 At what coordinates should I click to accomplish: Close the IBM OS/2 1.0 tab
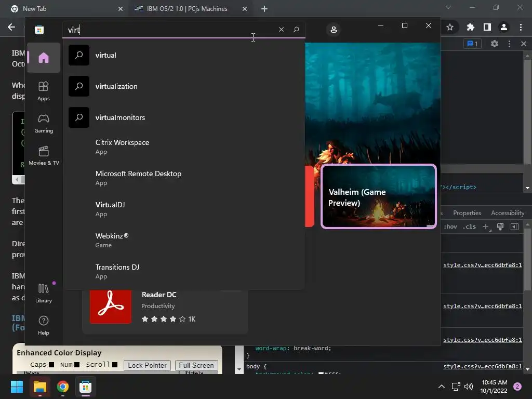[x=245, y=9]
